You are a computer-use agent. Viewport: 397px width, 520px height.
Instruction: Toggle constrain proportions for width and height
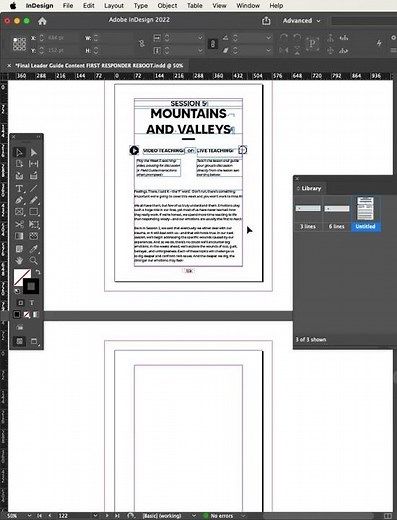pyautogui.click(x=142, y=44)
